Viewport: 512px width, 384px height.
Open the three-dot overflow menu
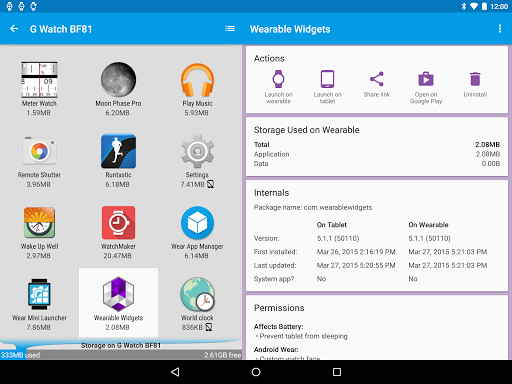[x=500, y=29]
